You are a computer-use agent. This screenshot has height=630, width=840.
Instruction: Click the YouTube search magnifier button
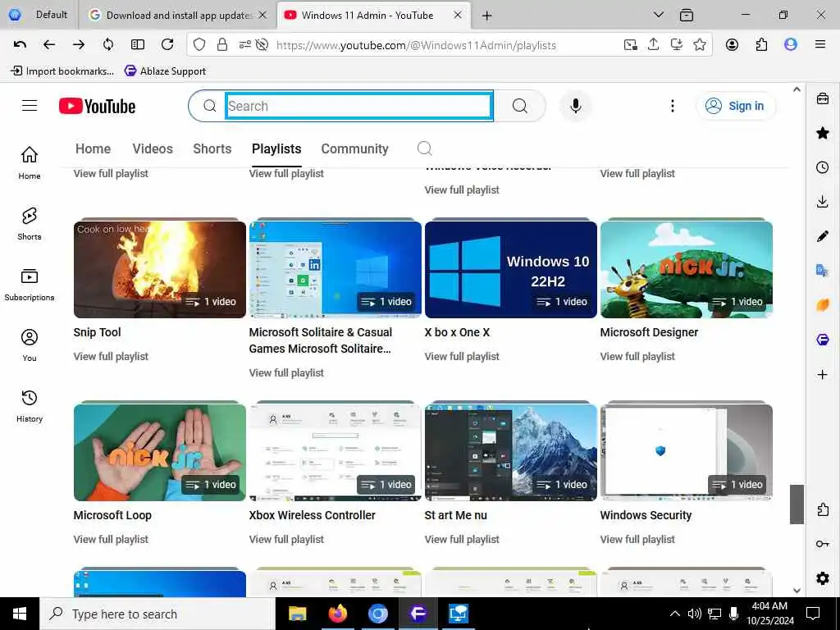point(519,106)
